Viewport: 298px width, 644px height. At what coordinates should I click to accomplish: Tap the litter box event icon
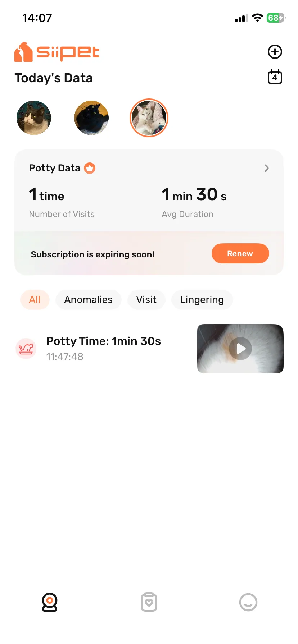pyautogui.click(x=26, y=349)
